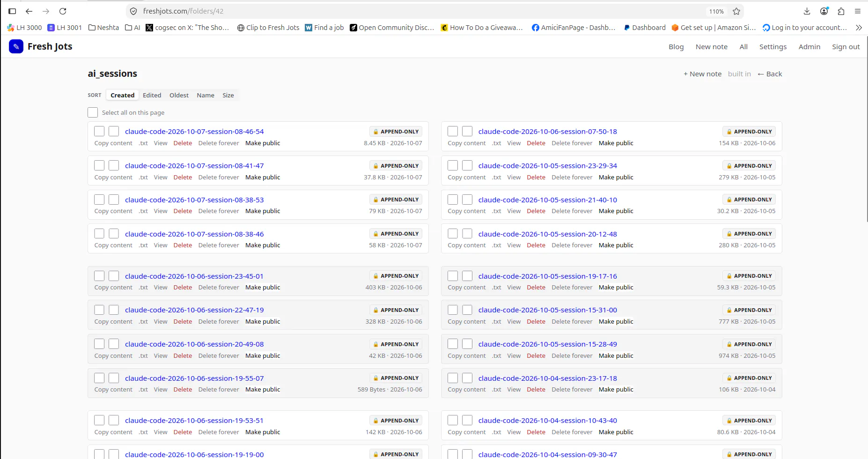Delete forever the session-20-49-08 note
Image resolution: width=868 pixels, height=459 pixels.
pos(219,356)
